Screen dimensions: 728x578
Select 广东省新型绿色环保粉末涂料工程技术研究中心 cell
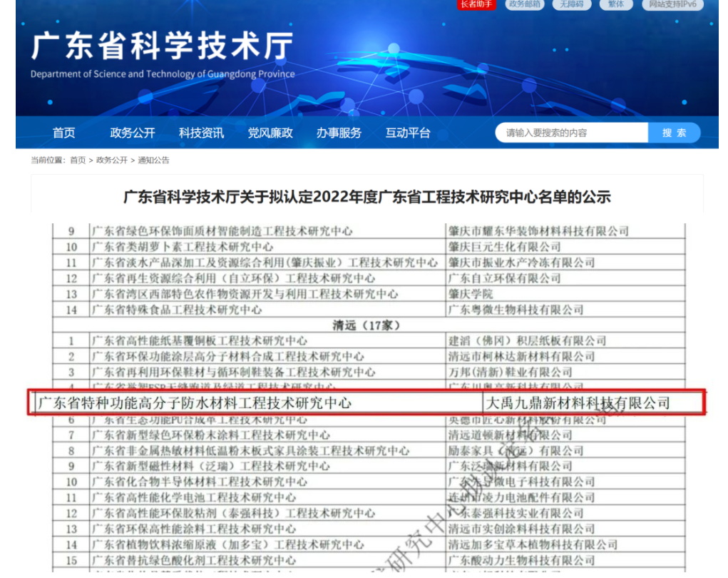[x=267, y=435]
